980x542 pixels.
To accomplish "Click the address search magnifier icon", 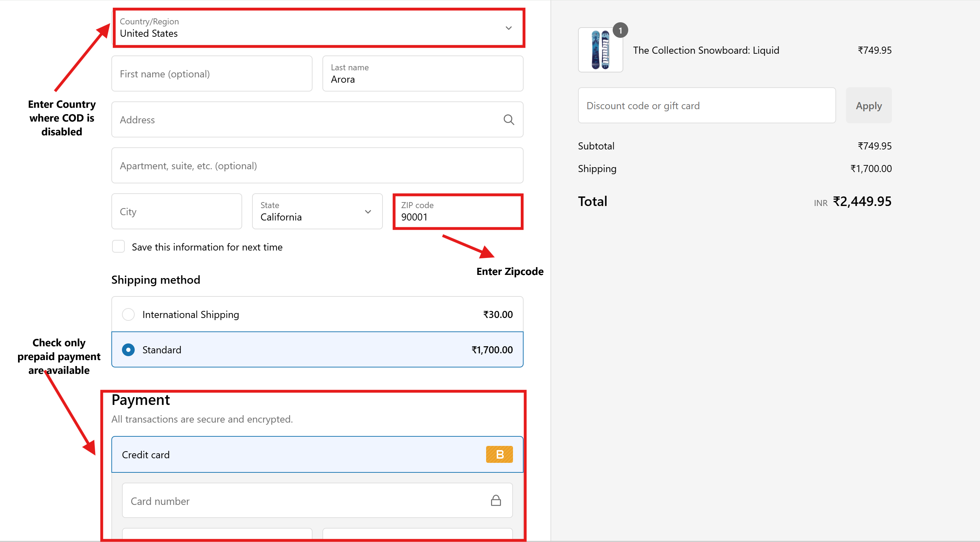I will coord(509,120).
